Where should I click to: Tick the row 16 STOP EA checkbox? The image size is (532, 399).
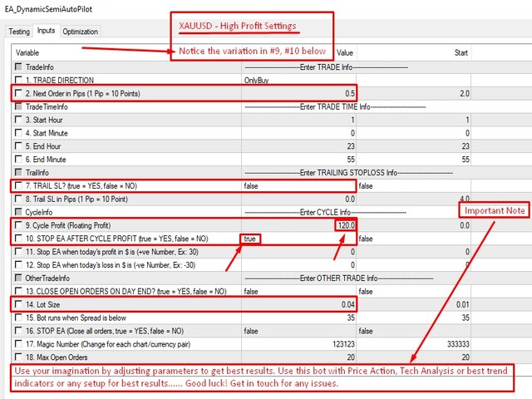coord(18,331)
